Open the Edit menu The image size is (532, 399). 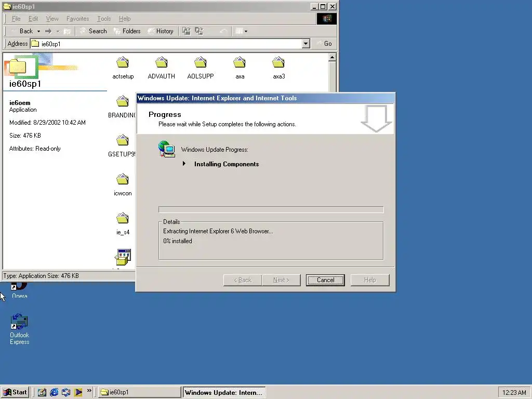[x=33, y=19]
